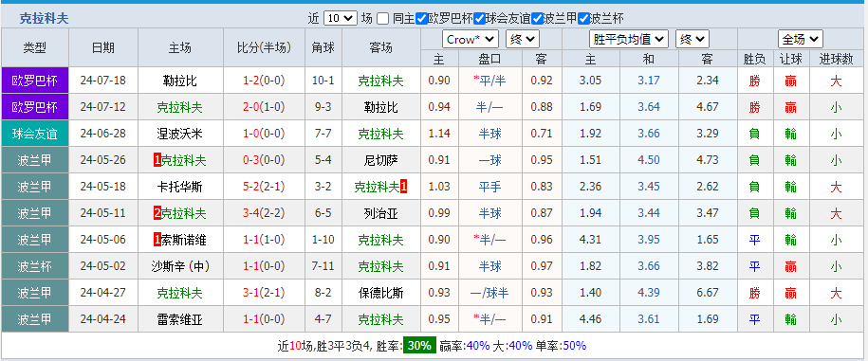This screenshot has width=868, height=361.
Task: Click the 2-0(1-0) score on 24-07-12
Action: 264,107
